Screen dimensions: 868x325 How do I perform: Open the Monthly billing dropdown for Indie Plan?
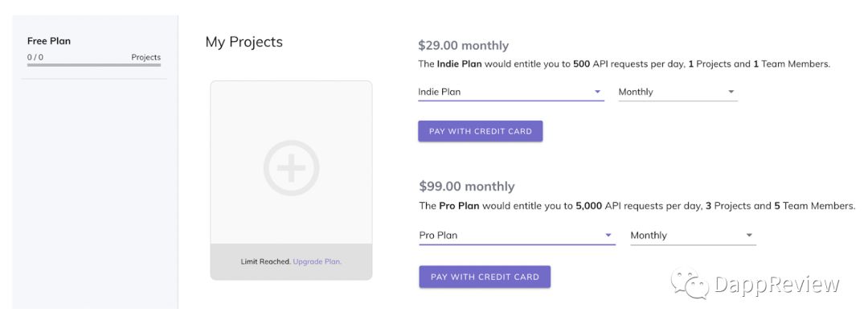(678, 92)
